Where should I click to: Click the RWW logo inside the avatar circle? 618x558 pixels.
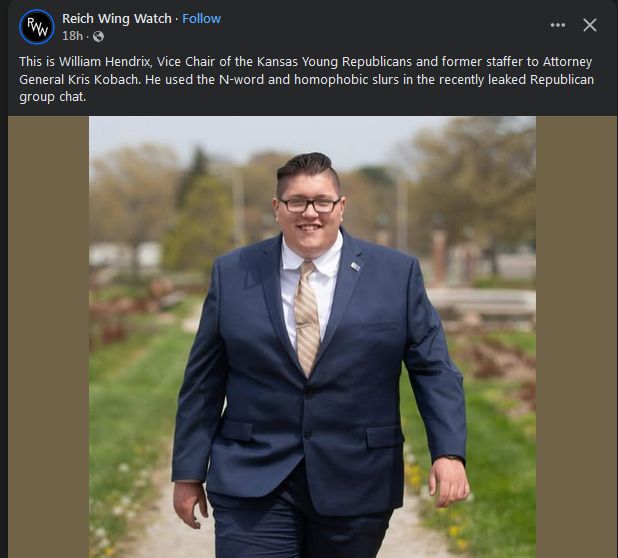(x=37, y=27)
